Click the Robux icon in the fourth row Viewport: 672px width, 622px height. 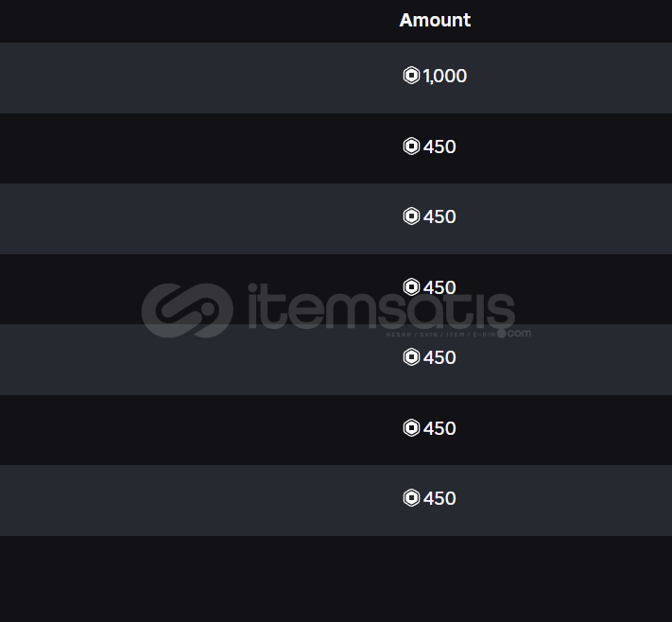pos(411,286)
